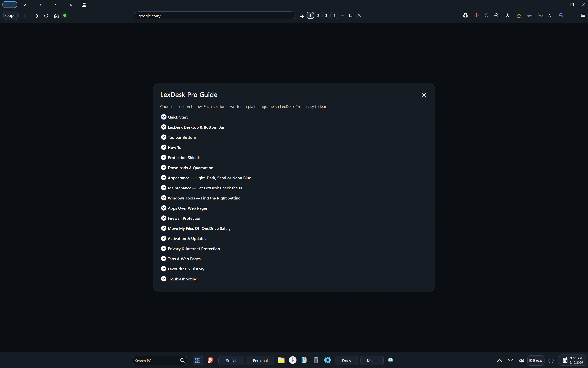Viewport: 588px width, 368px height.
Task: Open the blue sliders settings icon
Action: click(x=530, y=16)
